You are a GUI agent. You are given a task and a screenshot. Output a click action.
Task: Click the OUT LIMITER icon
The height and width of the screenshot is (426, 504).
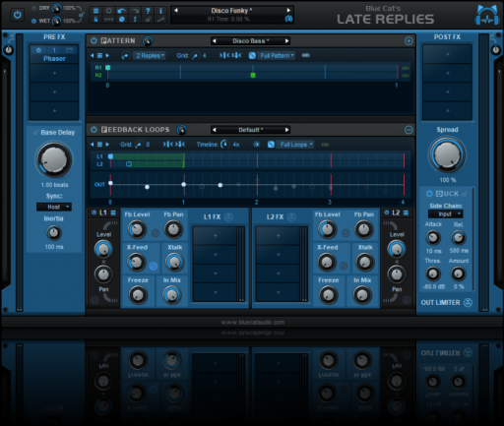pos(468,302)
